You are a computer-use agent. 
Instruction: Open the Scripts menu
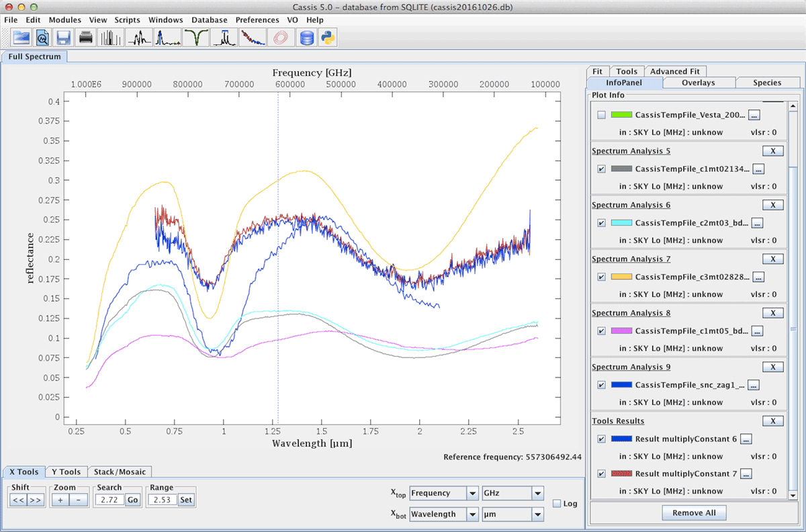pos(128,20)
